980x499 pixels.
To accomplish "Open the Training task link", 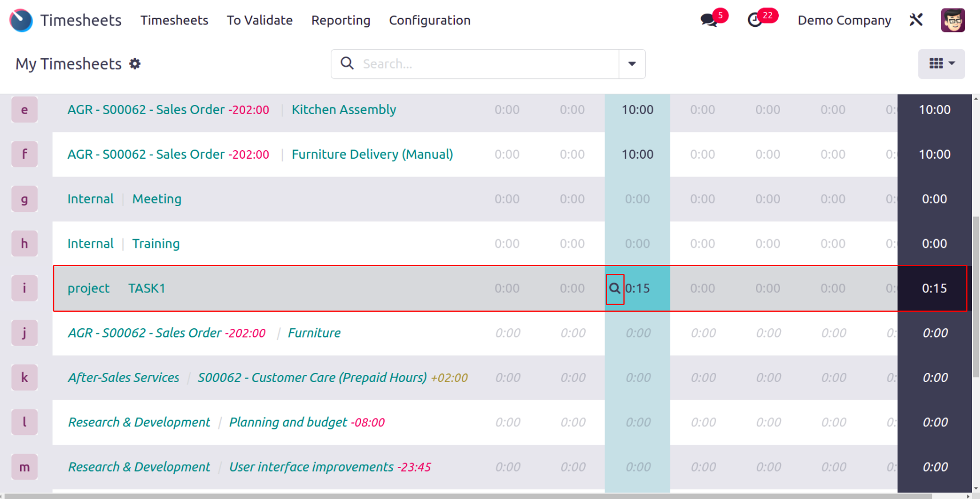I will click(156, 244).
